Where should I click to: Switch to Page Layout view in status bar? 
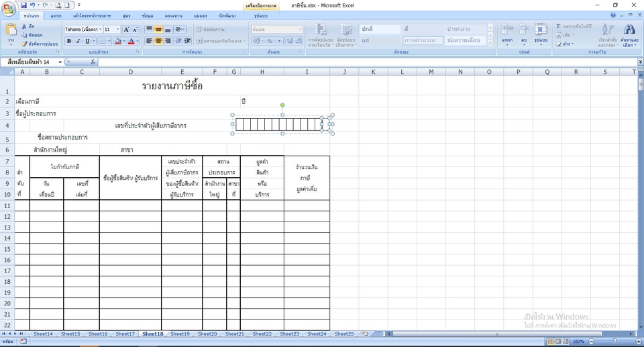pyautogui.click(x=558, y=341)
